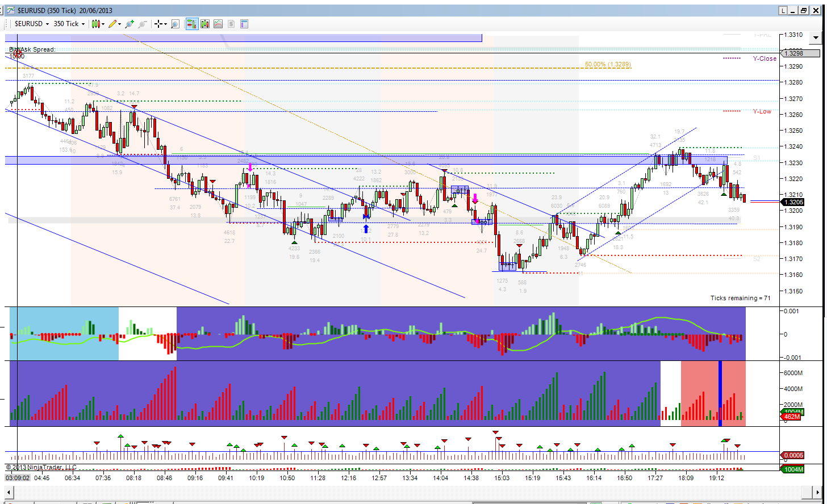Viewport: 827px width, 504px height.
Task: Click the swing volume label 4713
Action: click(x=655, y=145)
